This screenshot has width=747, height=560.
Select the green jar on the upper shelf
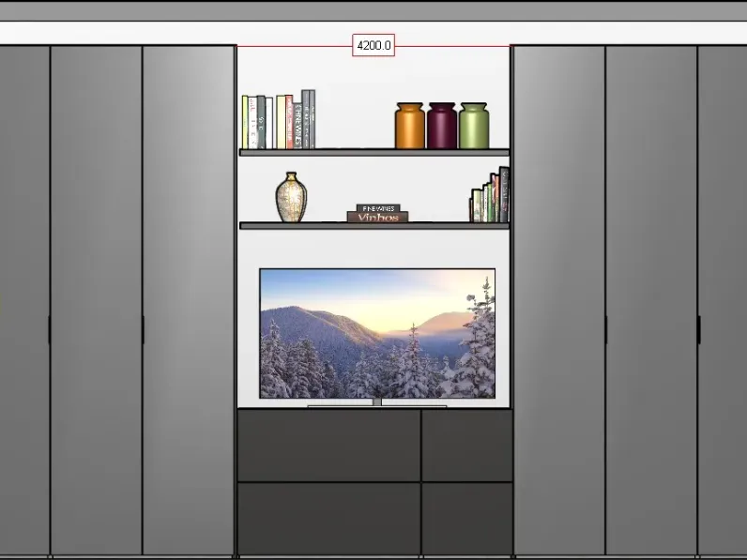[x=474, y=126]
